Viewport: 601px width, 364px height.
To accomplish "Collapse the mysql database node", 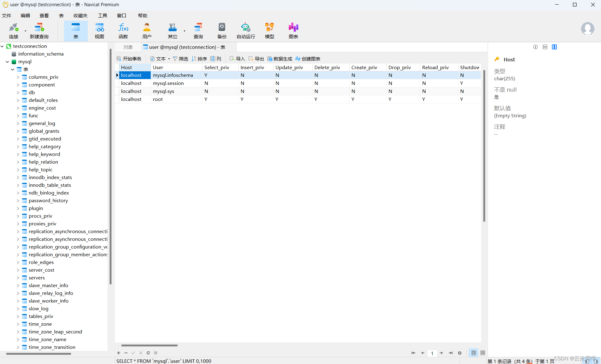I will click(x=7, y=62).
